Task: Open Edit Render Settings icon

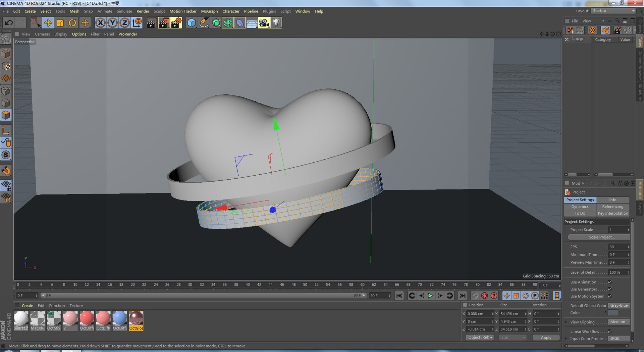Action: click(x=176, y=23)
